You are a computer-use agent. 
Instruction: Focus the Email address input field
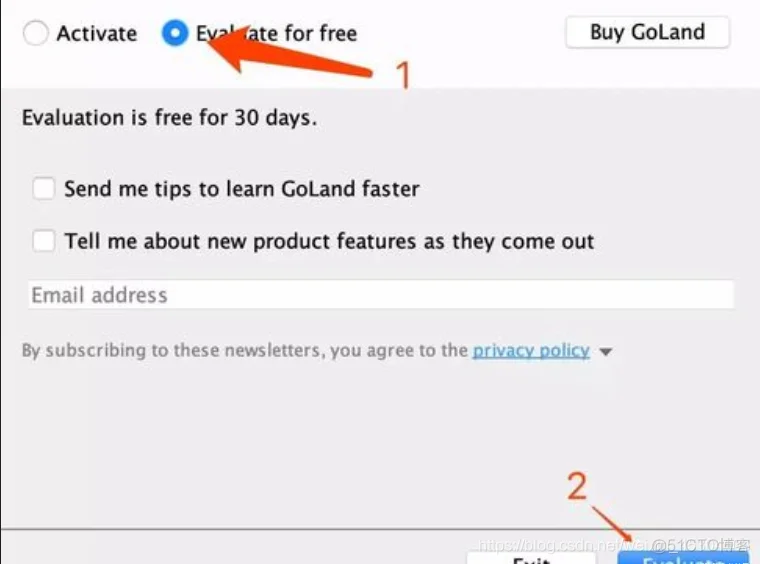tap(381, 295)
